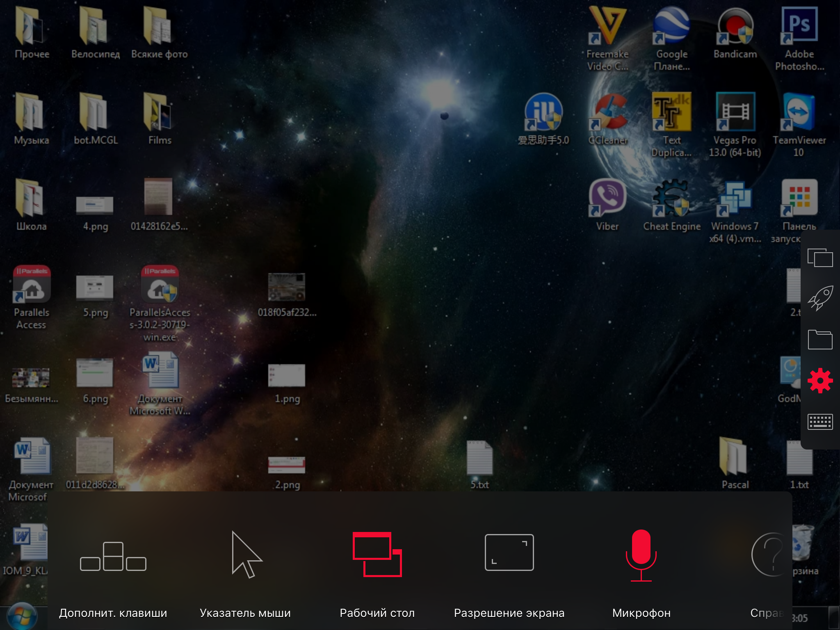Close settings via the red gear icon

coord(820,381)
